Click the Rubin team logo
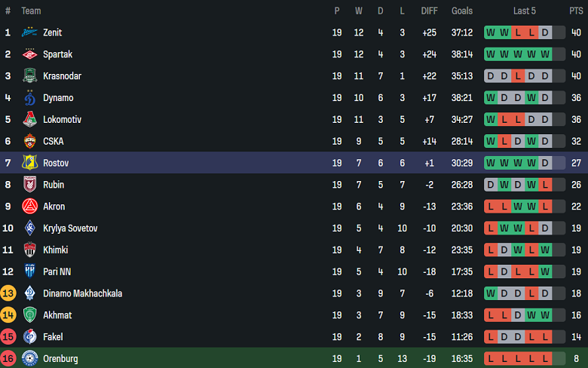The width and height of the screenshot is (588, 368). pos(30,185)
